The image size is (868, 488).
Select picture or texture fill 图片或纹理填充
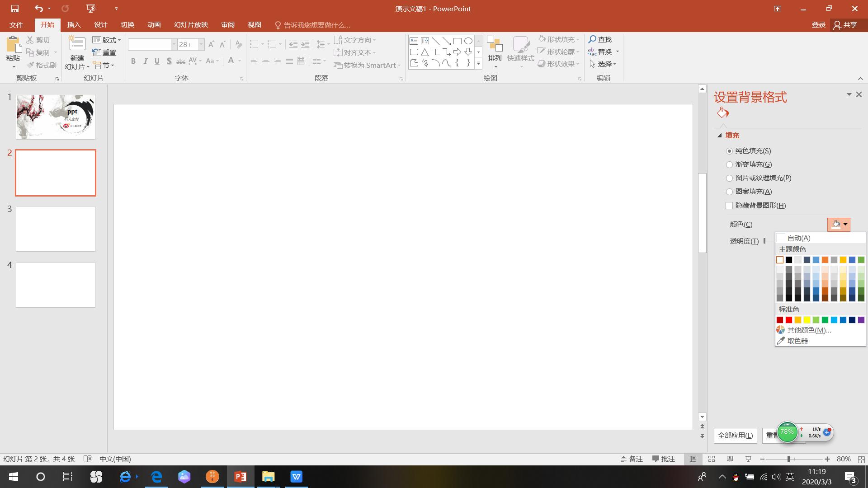(x=729, y=178)
